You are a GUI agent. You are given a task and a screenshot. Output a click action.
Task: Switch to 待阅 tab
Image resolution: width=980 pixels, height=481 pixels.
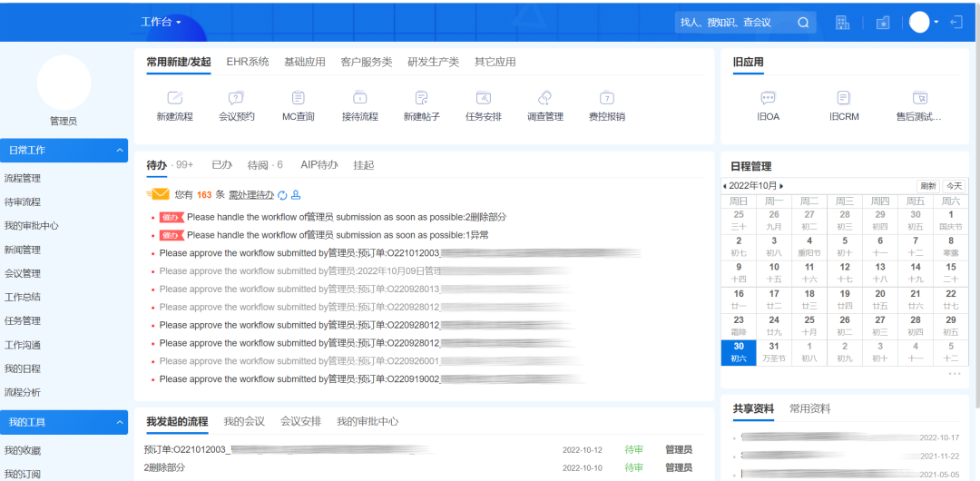coord(265,165)
